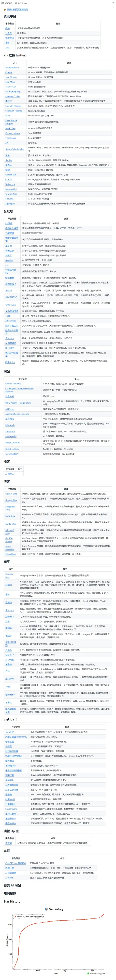Screen dimensions: 116x980
Task: Open the Deepmind Blog link
Action: click(10, 508)
